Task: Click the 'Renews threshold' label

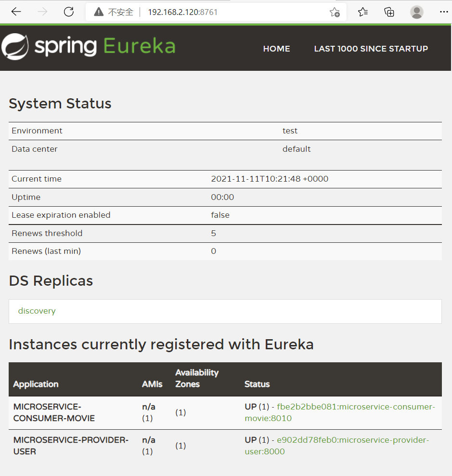Action: coord(47,234)
